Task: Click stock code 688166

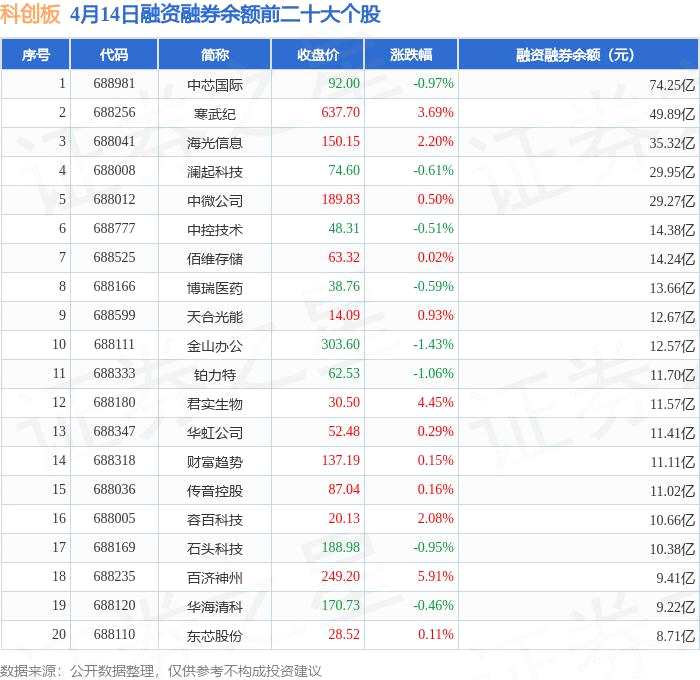Action: [x=114, y=287]
